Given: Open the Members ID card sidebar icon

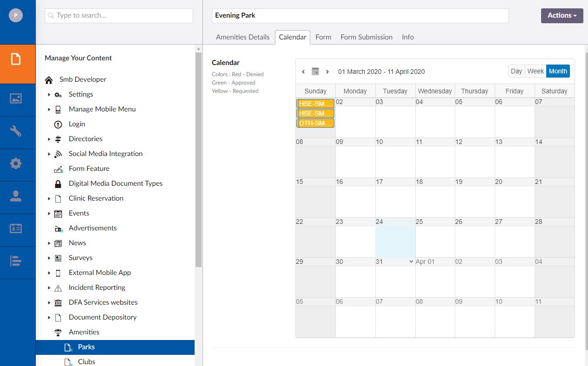Looking at the screenshot, I should tap(16, 229).
